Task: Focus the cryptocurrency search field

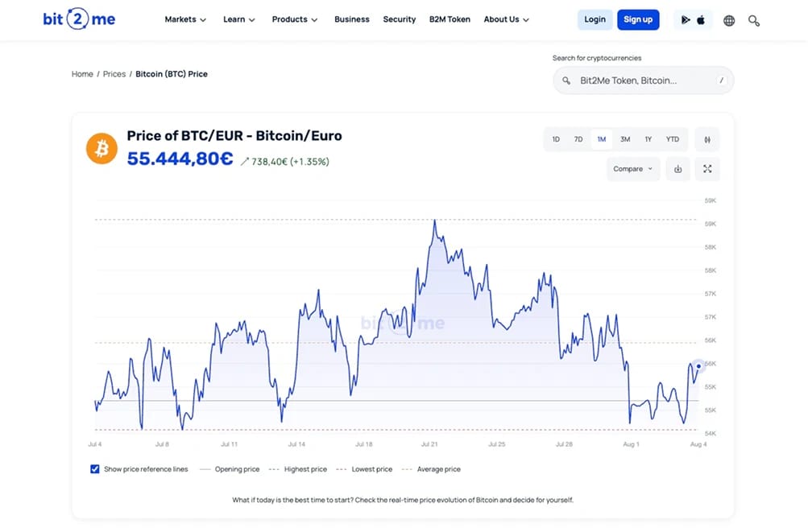Action: 643,80
